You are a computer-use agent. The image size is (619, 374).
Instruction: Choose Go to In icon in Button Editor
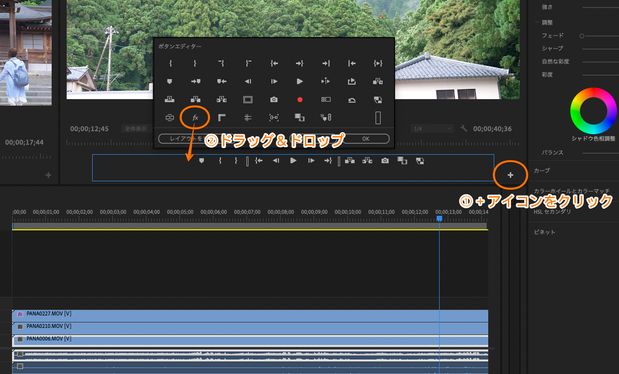coord(274,63)
